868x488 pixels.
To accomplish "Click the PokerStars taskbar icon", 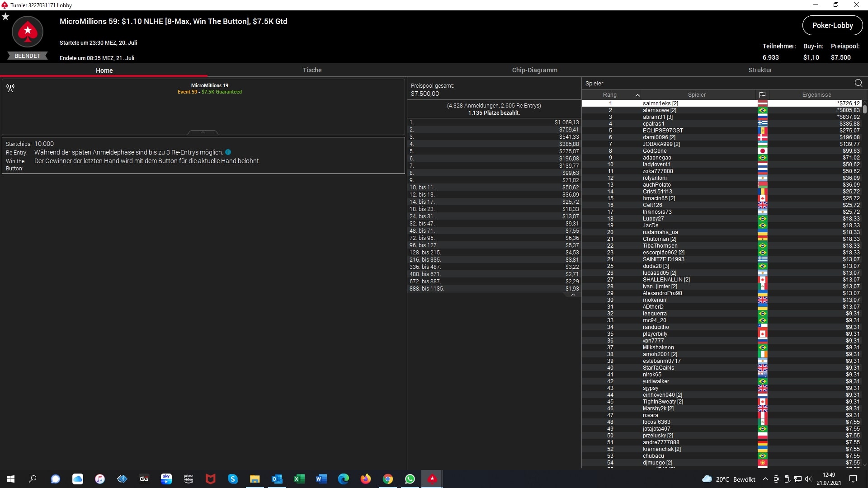I will (432, 479).
